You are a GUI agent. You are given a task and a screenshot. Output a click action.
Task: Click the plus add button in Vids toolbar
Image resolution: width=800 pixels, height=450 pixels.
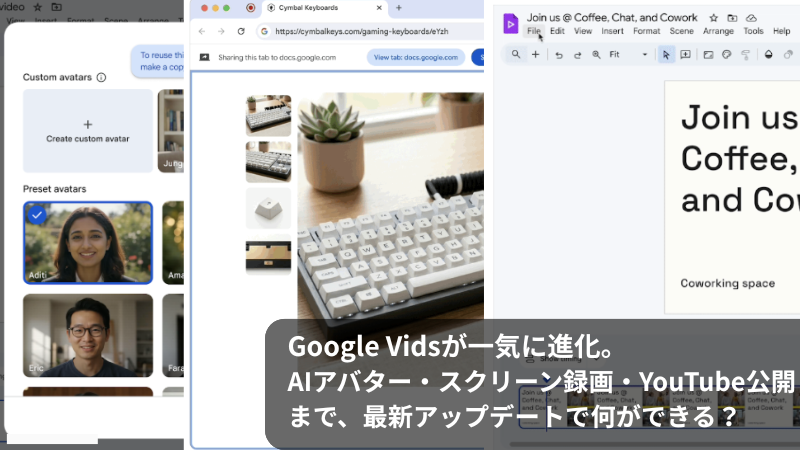tap(535, 54)
